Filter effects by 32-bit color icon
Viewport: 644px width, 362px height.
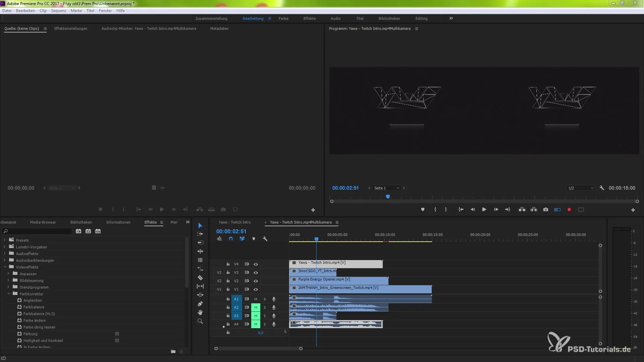click(x=88, y=231)
